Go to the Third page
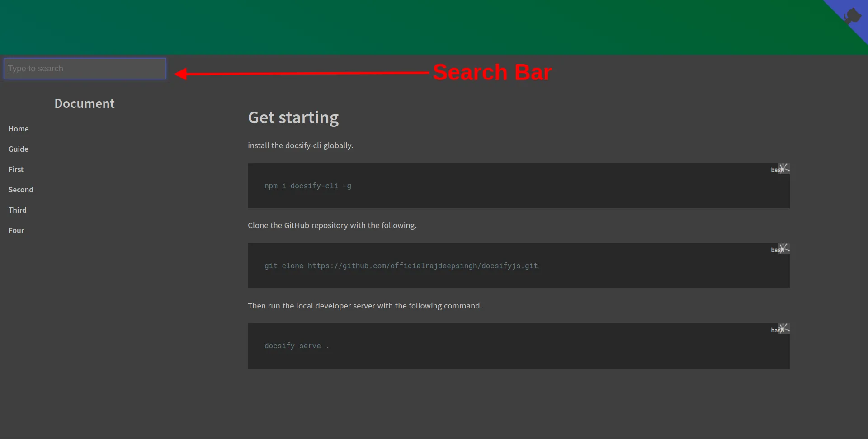Image resolution: width=868 pixels, height=439 pixels. 17,210
